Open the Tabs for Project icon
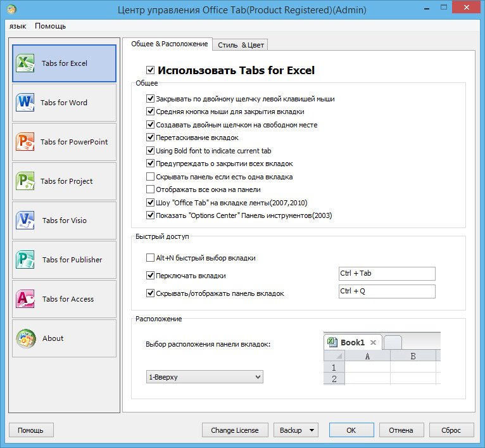Screen dimensions: 485x448 click(x=25, y=181)
